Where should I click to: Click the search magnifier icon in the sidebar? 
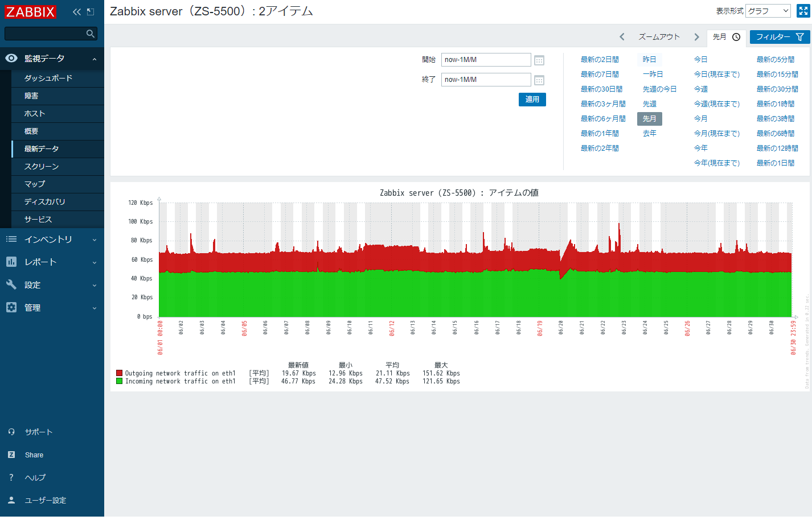click(91, 34)
